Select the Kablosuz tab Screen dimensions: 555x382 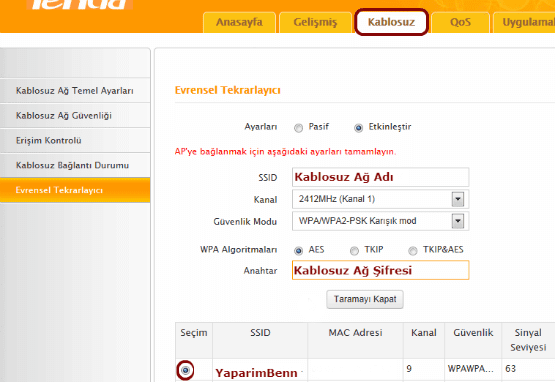(x=391, y=22)
